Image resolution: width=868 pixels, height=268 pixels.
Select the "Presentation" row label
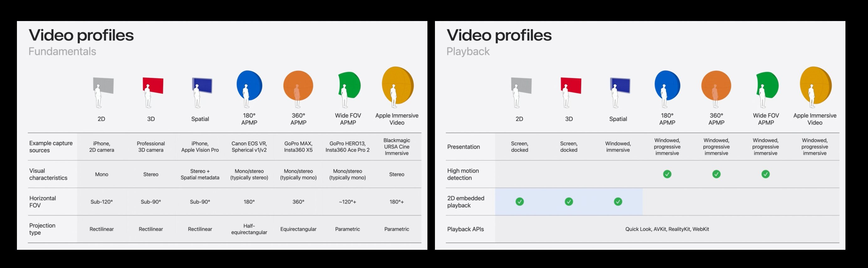point(463,147)
